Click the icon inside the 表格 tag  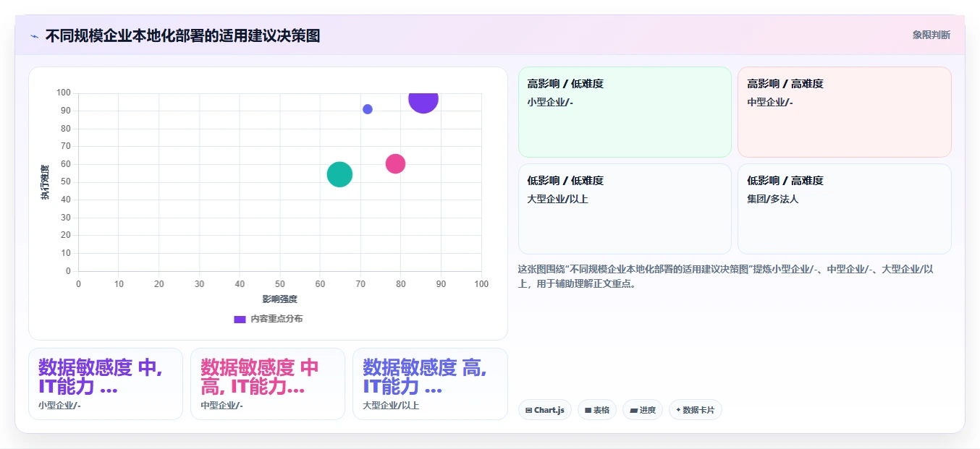[588, 411]
